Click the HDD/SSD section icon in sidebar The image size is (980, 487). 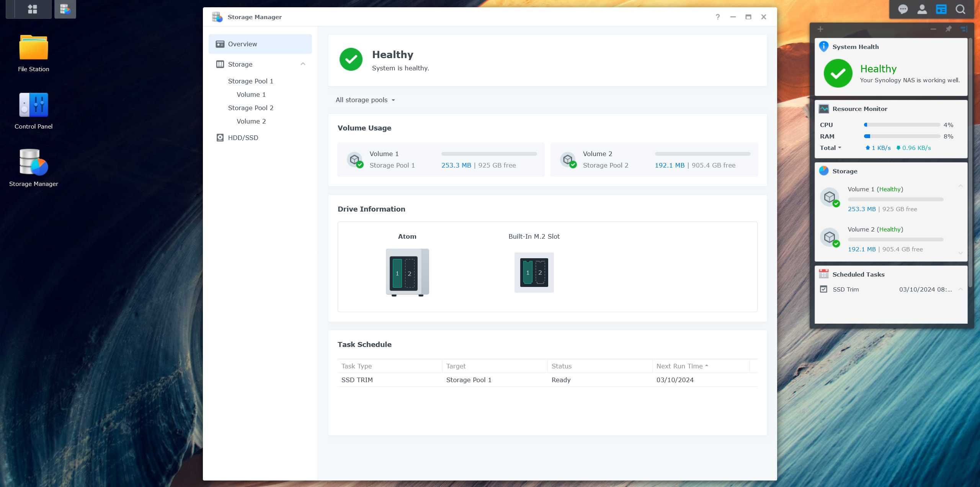pos(219,137)
